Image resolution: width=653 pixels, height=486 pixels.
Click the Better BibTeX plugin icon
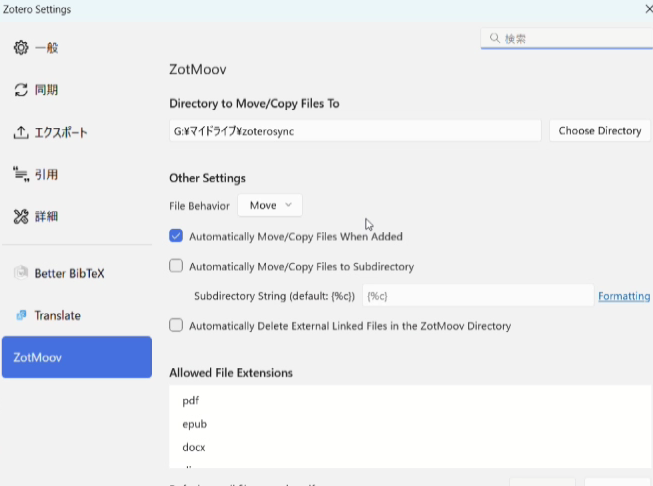tap(21, 273)
